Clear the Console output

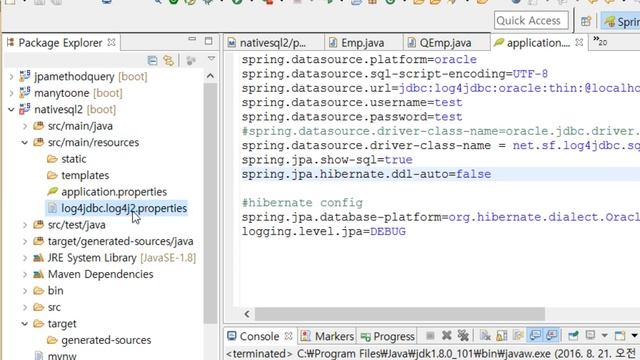485,336
